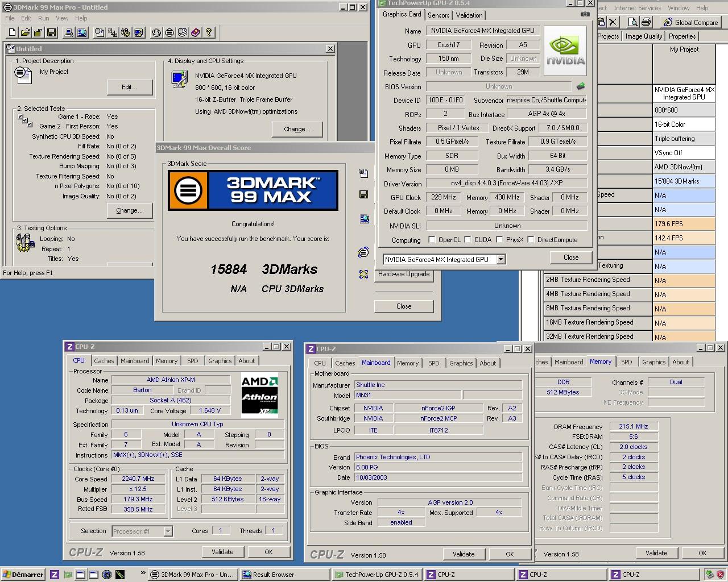Screen dimensions: 728x582
Task: Open the Processor #1 selection dropdown
Action: point(168,531)
